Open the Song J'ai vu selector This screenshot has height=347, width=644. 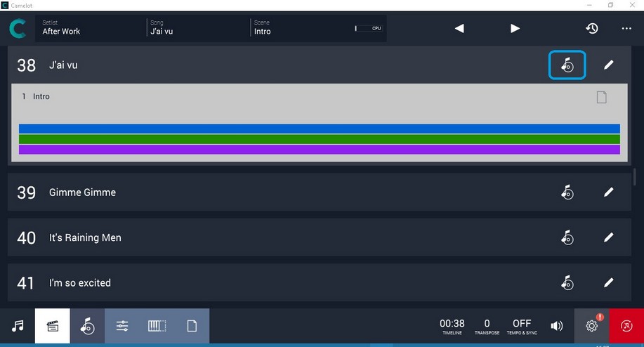pos(195,28)
